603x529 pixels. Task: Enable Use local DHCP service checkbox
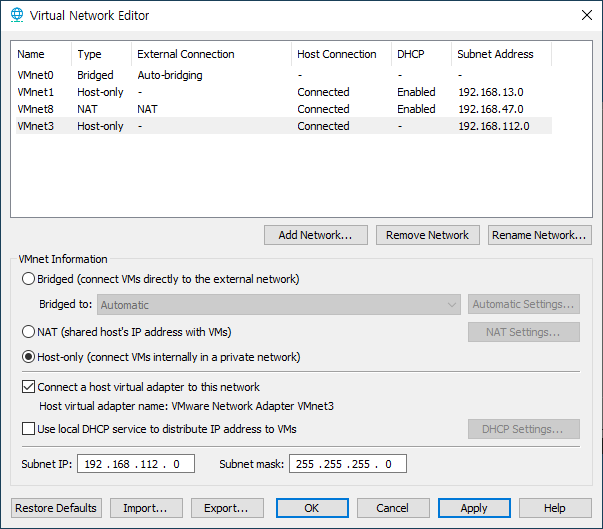(x=28, y=429)
